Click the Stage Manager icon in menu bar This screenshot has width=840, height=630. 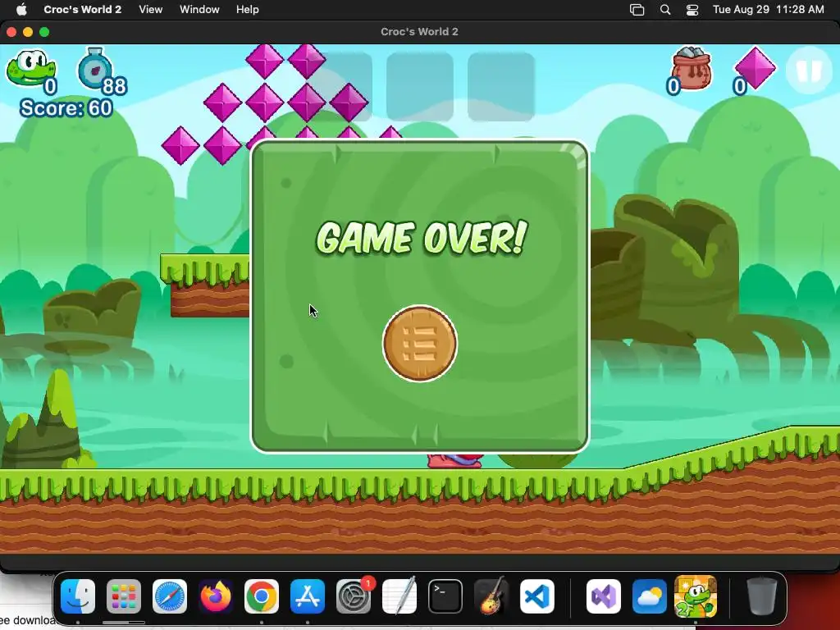click(637, 10)
